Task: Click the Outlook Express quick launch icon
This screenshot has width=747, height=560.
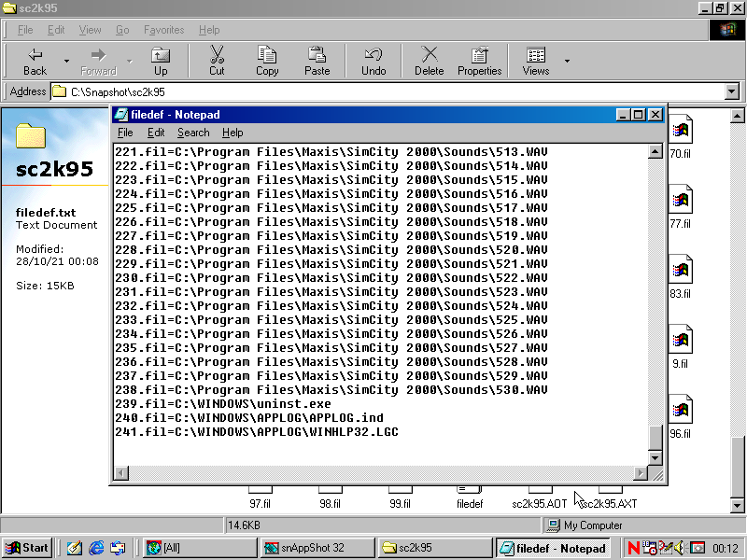Action: click(118, 548)
